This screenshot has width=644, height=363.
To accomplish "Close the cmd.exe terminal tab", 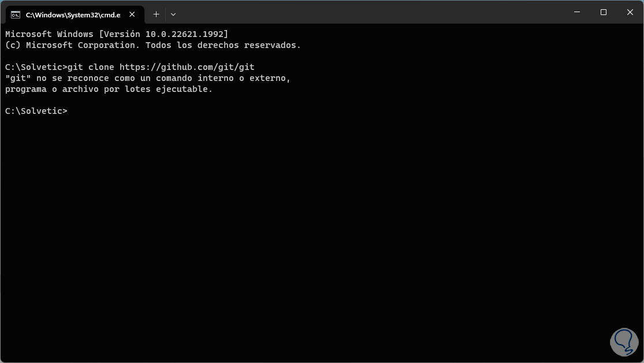I will [134, 14].
